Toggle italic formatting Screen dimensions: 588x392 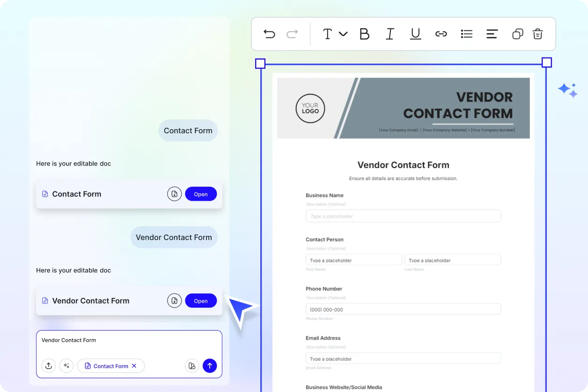point(390,34)
